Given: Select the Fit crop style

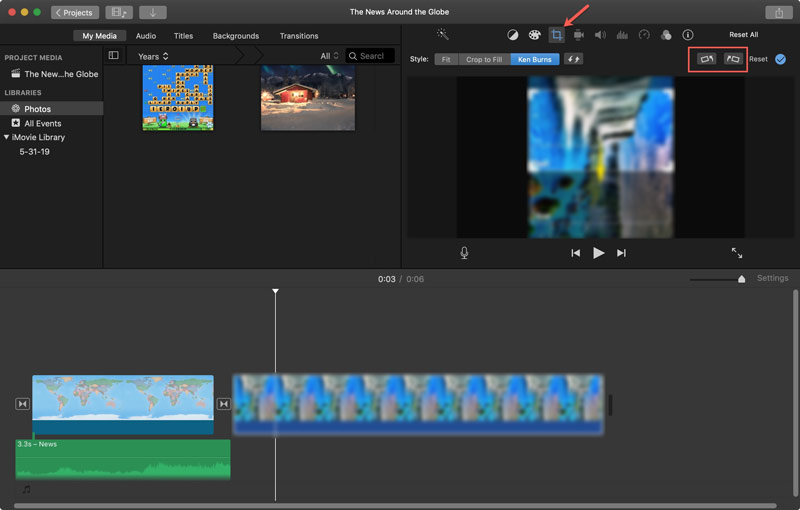Looking at the screenshot, I should pyautogui.click(x=446, y=59).
